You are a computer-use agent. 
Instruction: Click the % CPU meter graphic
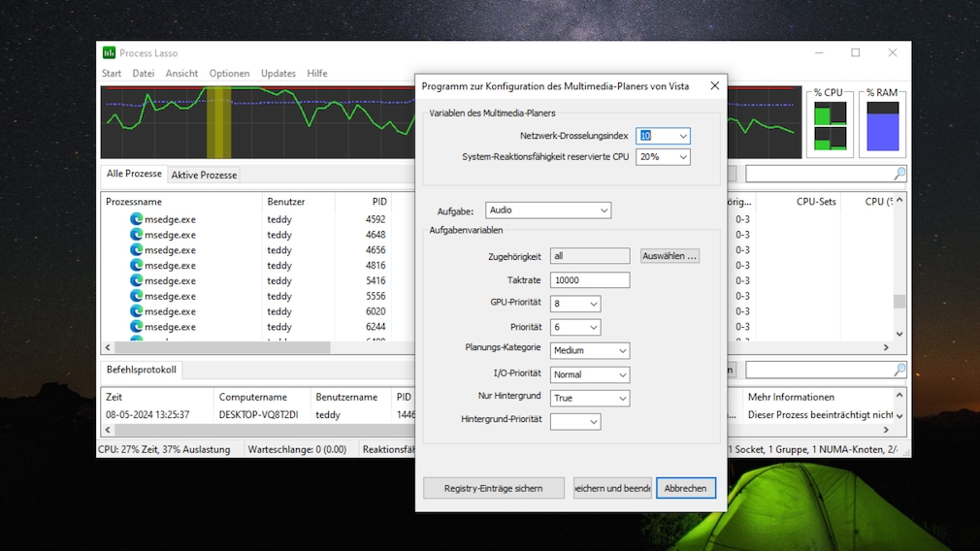click(830, 125)
